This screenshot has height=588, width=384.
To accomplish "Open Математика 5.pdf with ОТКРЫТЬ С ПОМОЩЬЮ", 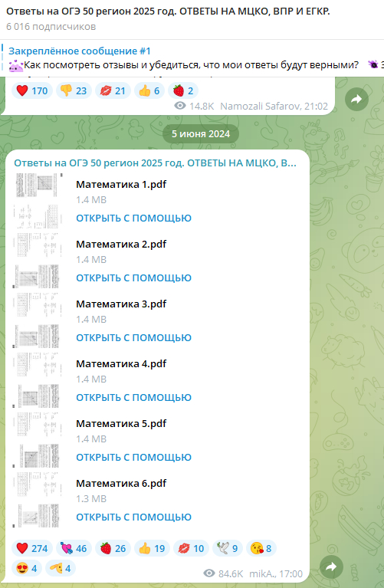I will [133, 457].
